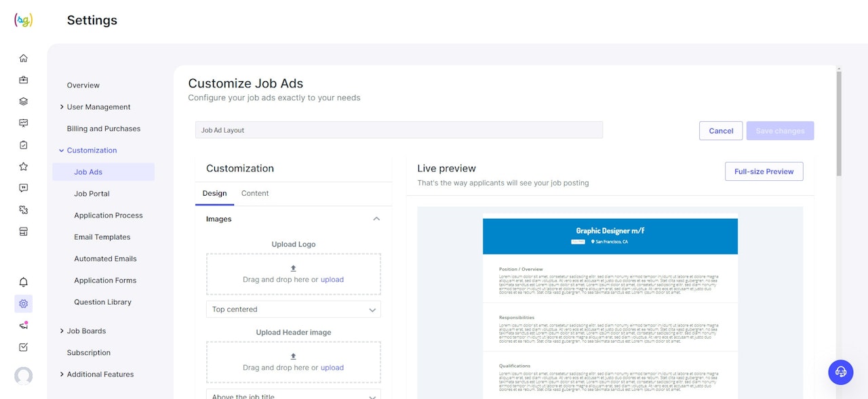Collapse the Images section chevron
This screenshot has width=868, height=399.
pyautogui.click(x=376, y=219)
